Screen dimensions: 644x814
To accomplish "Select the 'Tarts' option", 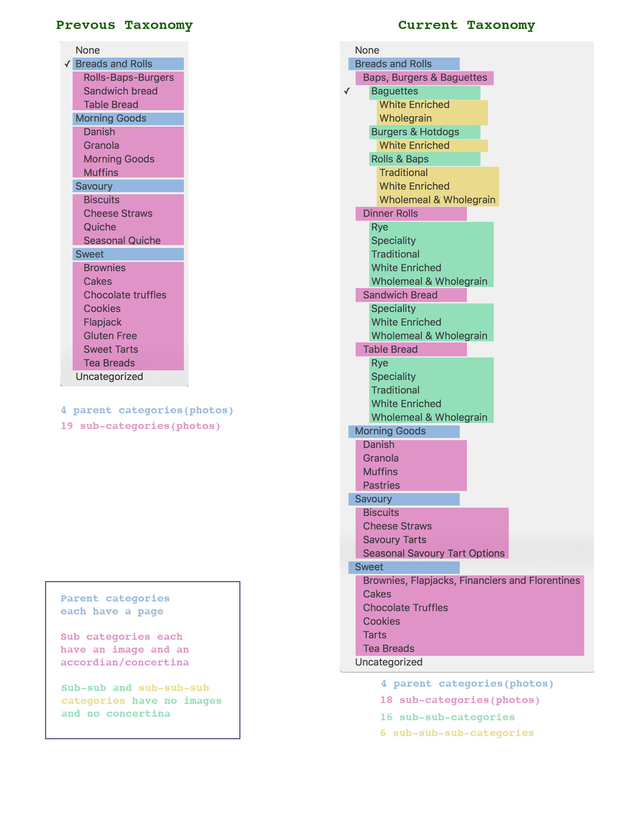I will (x=374, y=634).
